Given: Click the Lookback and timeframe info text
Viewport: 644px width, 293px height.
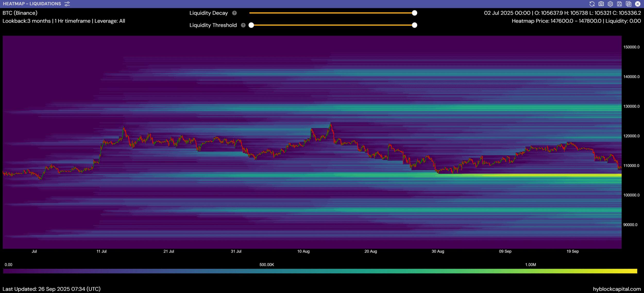Looking at the screenshot, I should pyautogui.click(x=64, y=21).
